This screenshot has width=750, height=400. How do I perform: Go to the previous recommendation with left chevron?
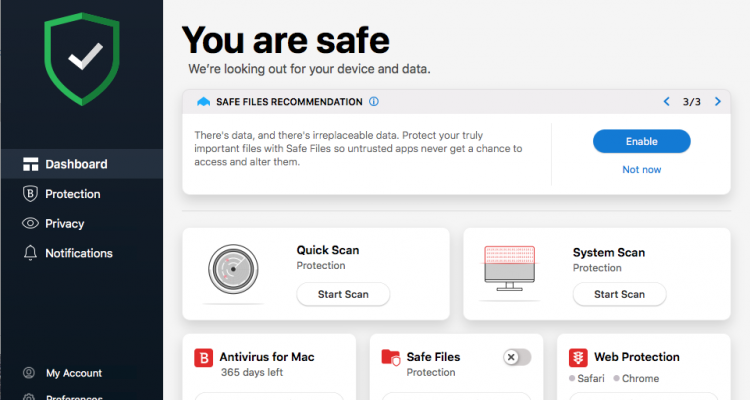[666, 101]
